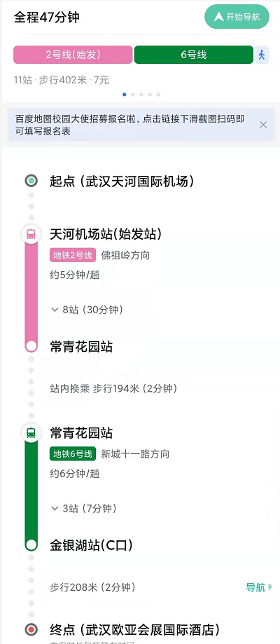The image size is (280, 644).
Task: Tap the 地铁2号线 pink line badge
Action: coord(73,256)
